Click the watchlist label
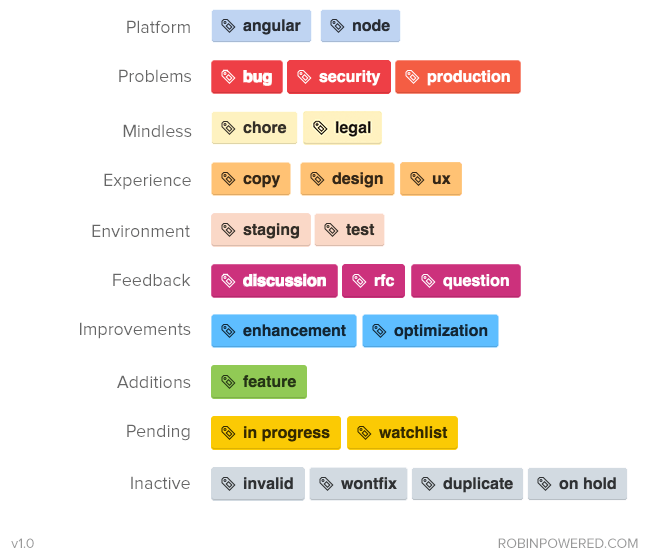 click(402, 433)
